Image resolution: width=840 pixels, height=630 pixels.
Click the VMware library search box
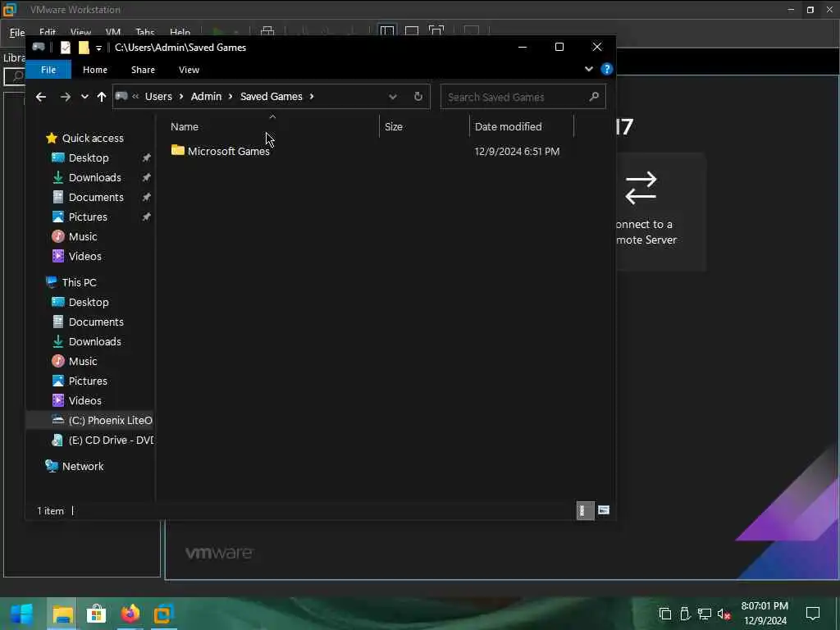pyautogui.click(x=15, y=76)
